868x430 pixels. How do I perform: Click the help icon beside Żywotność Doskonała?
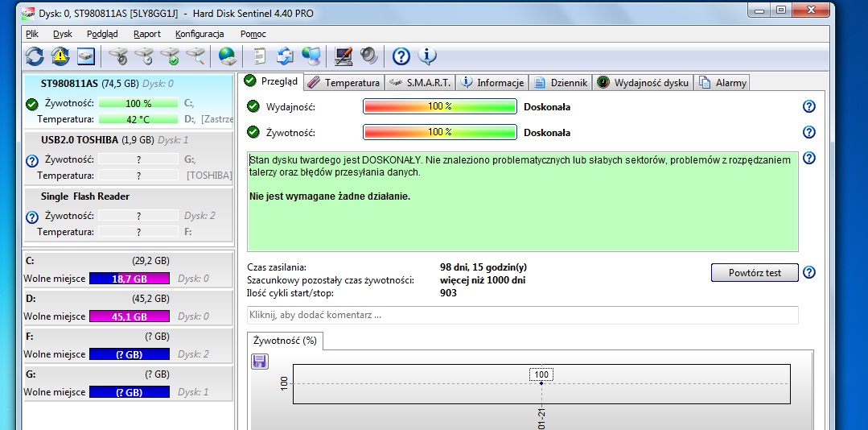[x=808, y=132]
